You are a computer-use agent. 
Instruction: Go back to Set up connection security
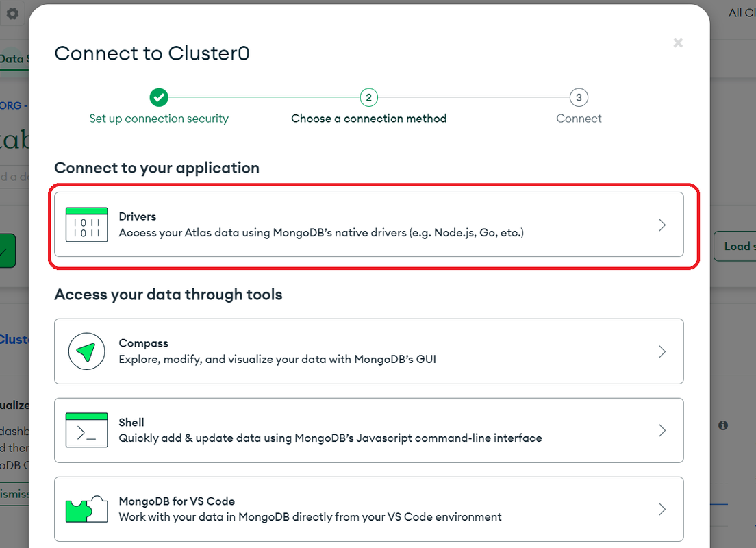159,119
